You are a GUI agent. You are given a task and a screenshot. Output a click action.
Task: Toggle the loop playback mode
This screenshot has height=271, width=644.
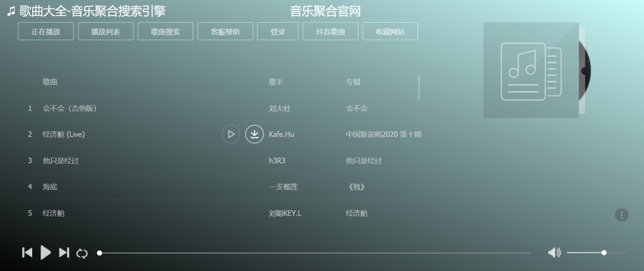tap(82, 253)
